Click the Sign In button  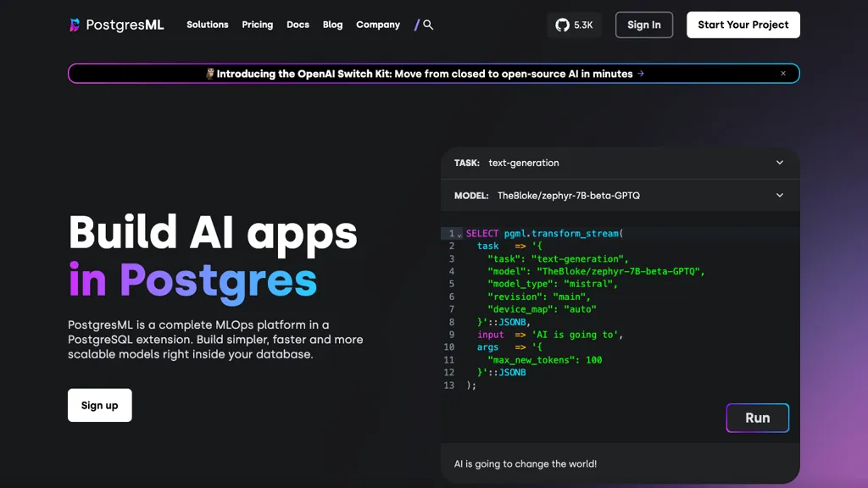pyautogui.click(x=644, y=25)
